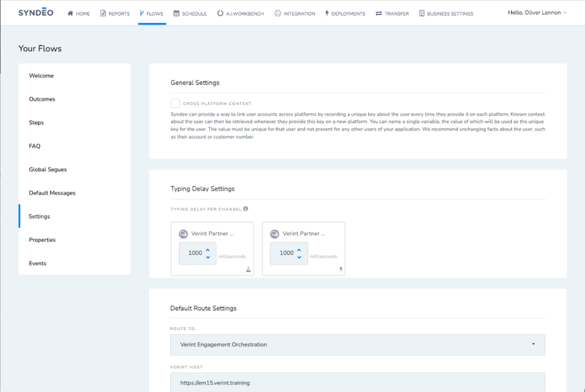Open the Events sidebar item
Image resolution: width=585 pixels, height=392 pixels.
click(x=37, y=264)
